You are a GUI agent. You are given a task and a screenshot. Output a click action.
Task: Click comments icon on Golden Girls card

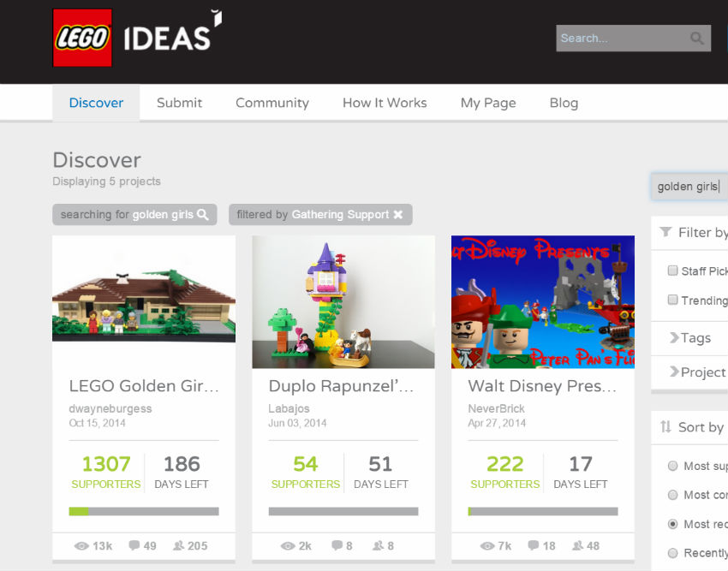click(134, 545)
